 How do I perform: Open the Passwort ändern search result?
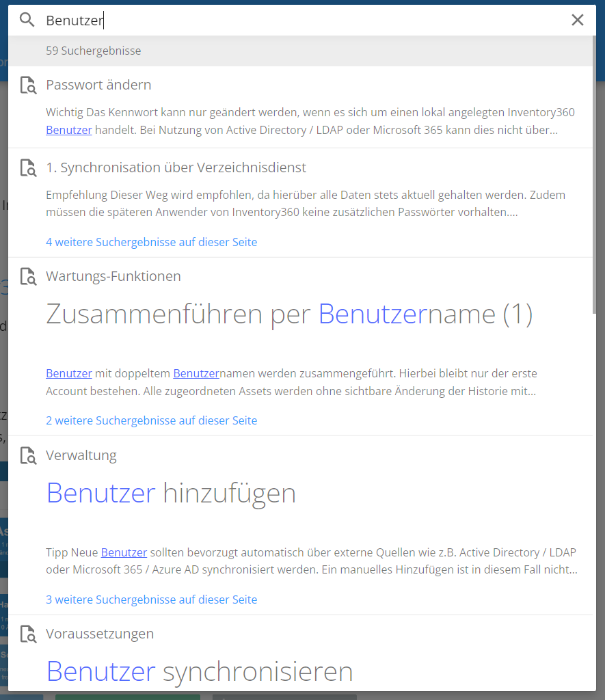coord(98,85)
